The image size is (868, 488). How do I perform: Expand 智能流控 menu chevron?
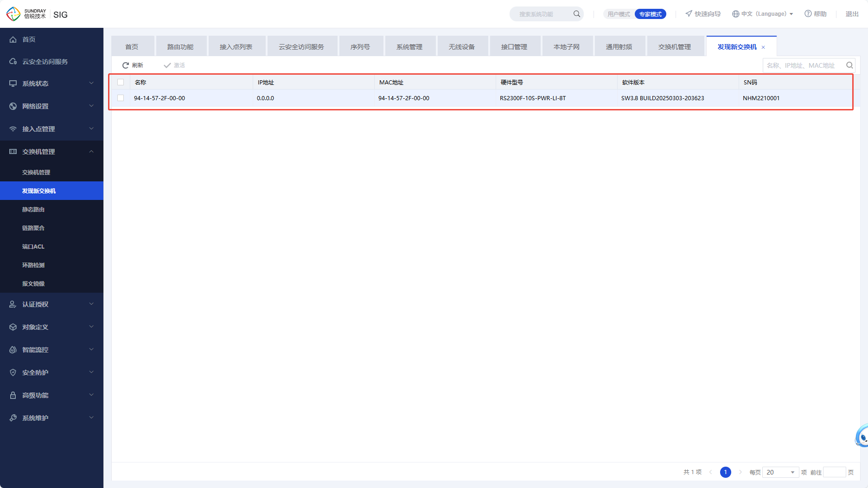point(91,349)
